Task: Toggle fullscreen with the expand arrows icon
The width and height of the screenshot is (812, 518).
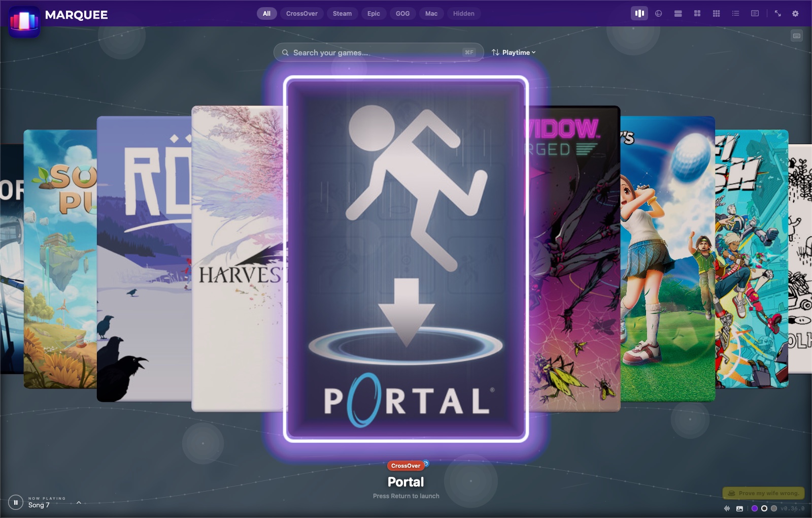Action: 778,14
